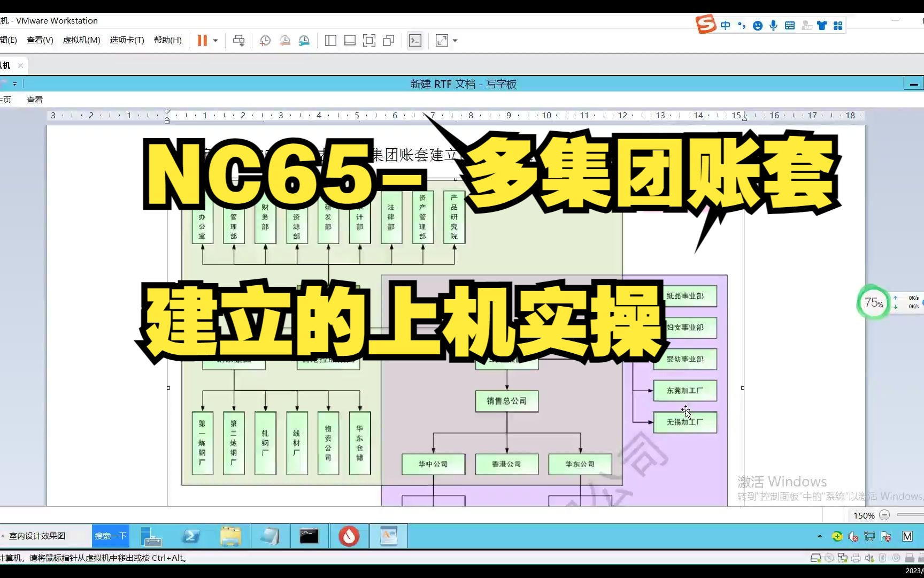Image resolution: width=924 pixels, height=578 pixels.
Task: Toggle the thumbnail bar view icon
Action: [350, 41]
